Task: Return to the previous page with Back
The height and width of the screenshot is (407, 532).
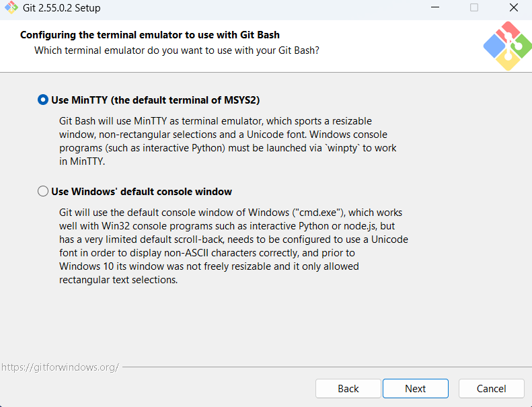Action: click(348, 388)
